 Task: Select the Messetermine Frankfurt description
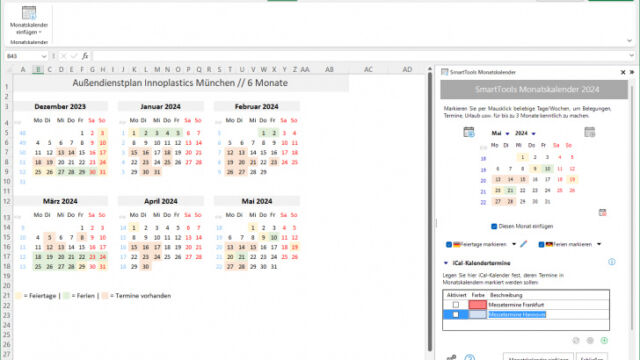[x=516, y=305]
